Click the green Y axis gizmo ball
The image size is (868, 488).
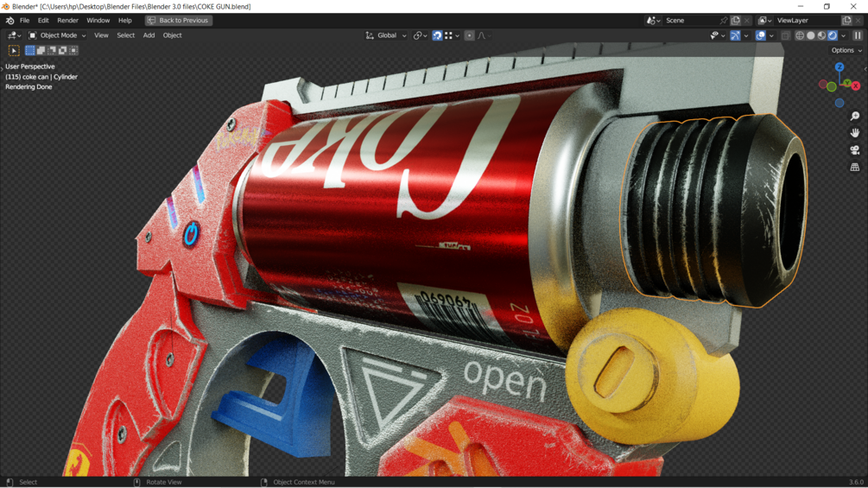(x=847, y=83)
